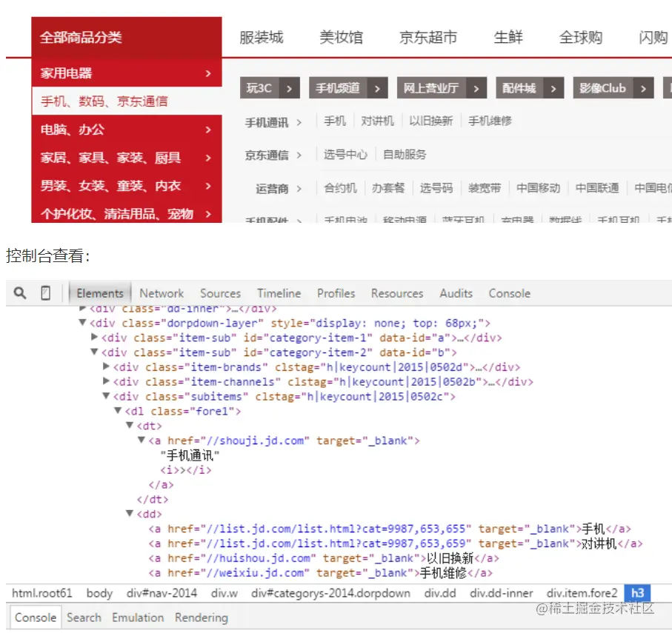Open the bottom drawer Console tab
This screenshot has width=672, height=633.
36,617
